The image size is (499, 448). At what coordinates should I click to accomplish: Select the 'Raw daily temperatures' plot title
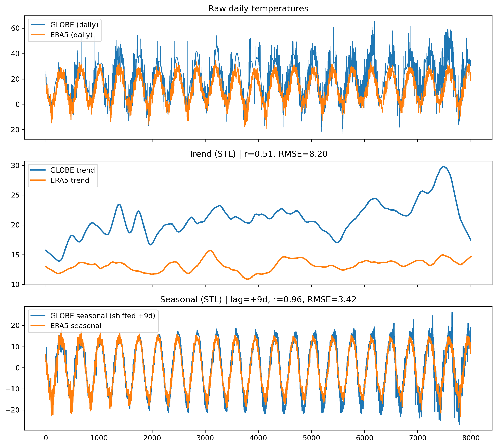pos(258,9)
